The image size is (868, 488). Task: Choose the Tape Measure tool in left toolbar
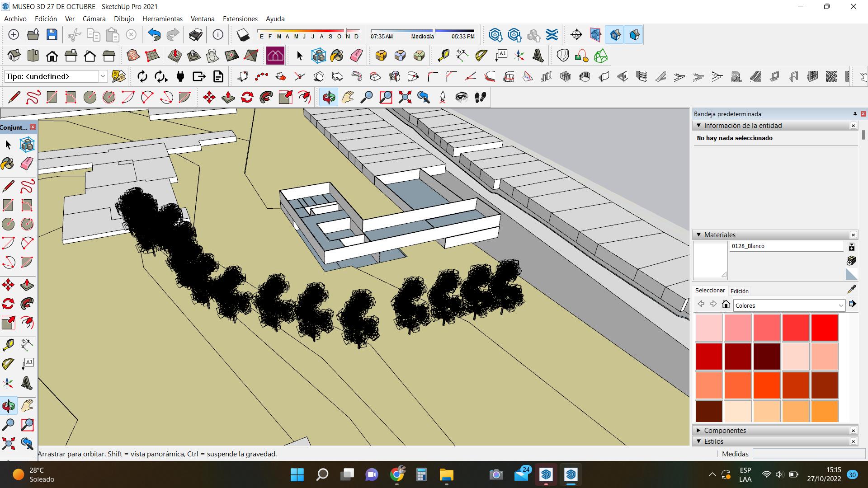(x=8, y=345)
